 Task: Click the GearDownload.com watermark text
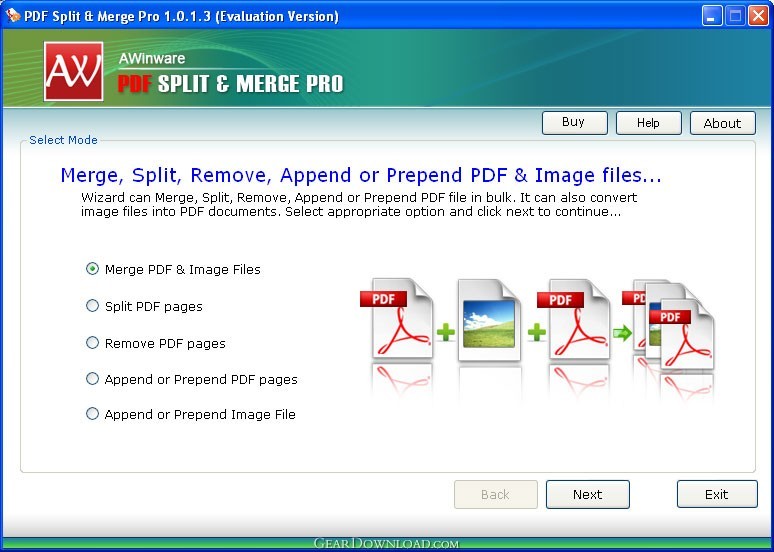coord(386,543)
